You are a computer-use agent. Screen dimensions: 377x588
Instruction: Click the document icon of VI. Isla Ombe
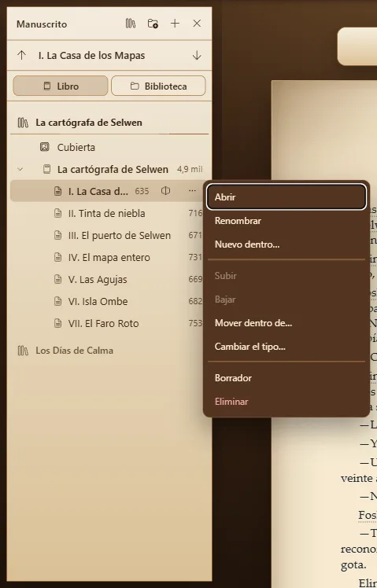tap(57, 301)
